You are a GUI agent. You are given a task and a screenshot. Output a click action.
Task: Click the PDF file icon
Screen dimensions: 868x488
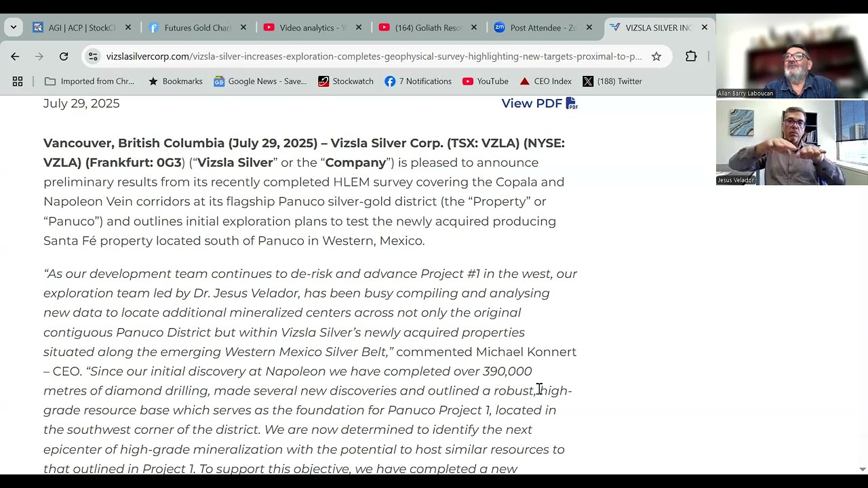(572, 103)
